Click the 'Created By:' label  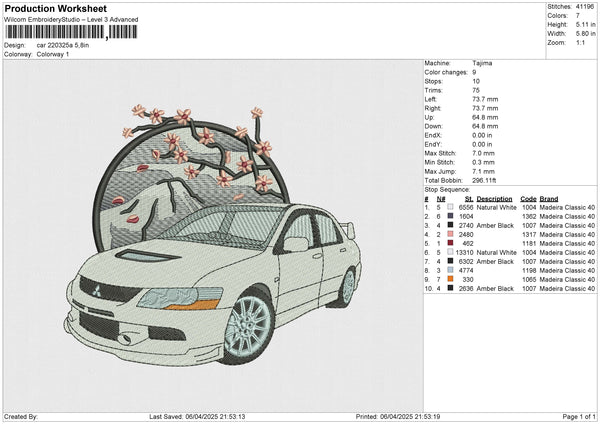coord(21,416)
